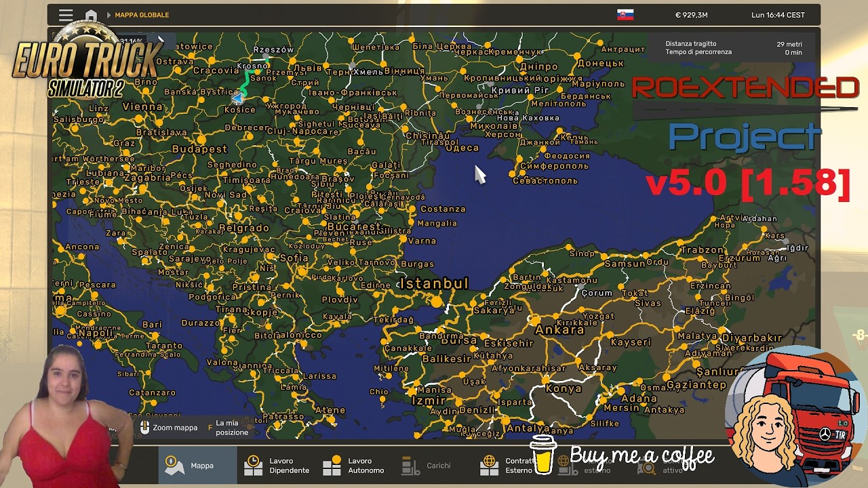The image size is (868, 488).
Task: Open the Lavoro Autonomo tab
Action: (355, 466)
